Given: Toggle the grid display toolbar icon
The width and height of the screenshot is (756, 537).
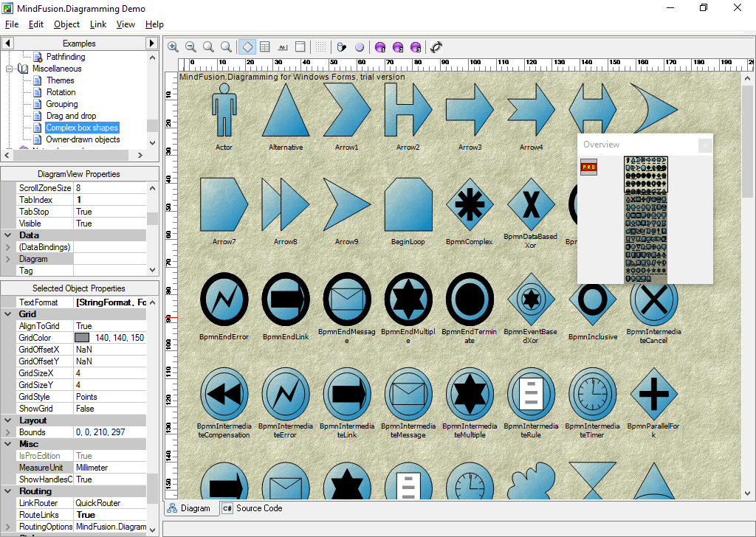Looking at the screenshot, I should (321, 46).
